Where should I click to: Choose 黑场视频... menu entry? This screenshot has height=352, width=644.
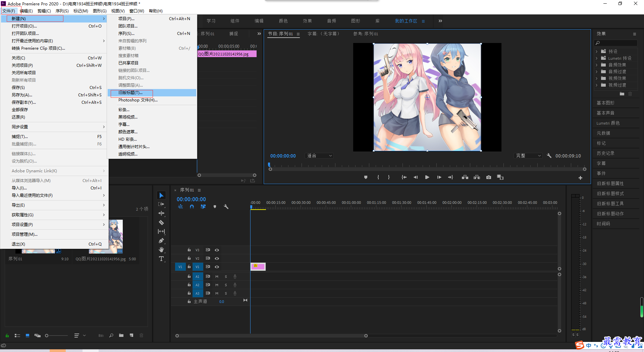coord(152,117)
